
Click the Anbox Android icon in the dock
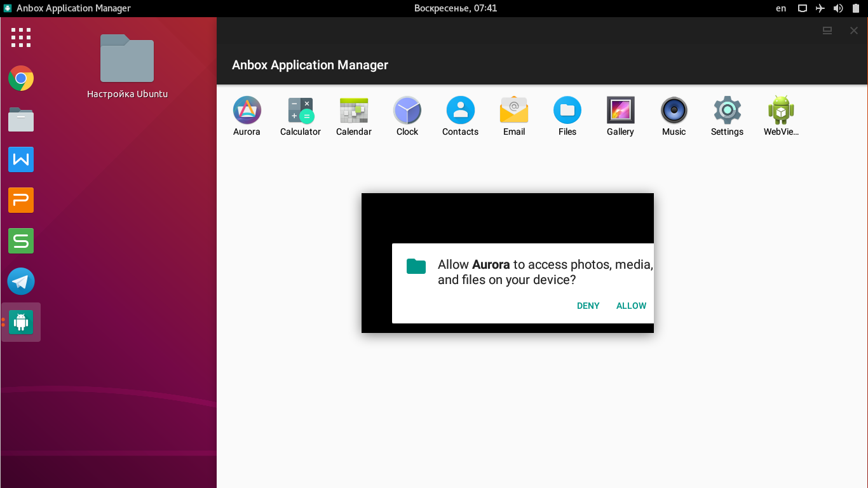tap(21, 322)
